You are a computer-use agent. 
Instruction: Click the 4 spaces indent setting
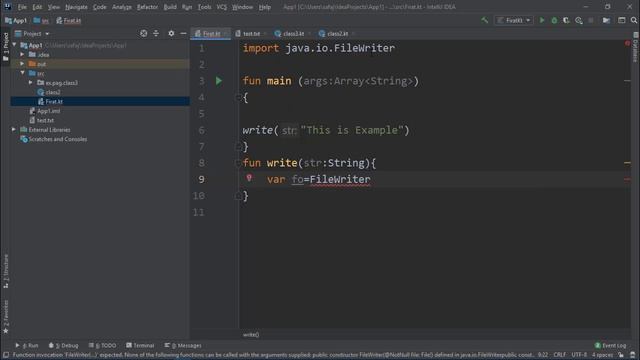[602, 355]
